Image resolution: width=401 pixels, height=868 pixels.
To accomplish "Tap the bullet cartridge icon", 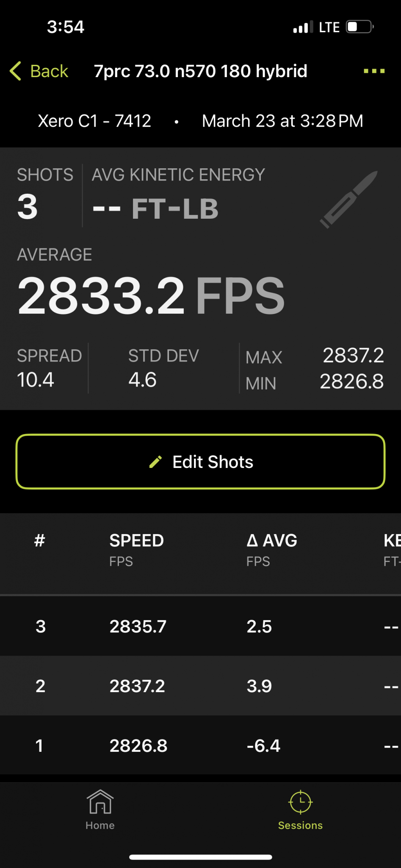I will 348,199.
